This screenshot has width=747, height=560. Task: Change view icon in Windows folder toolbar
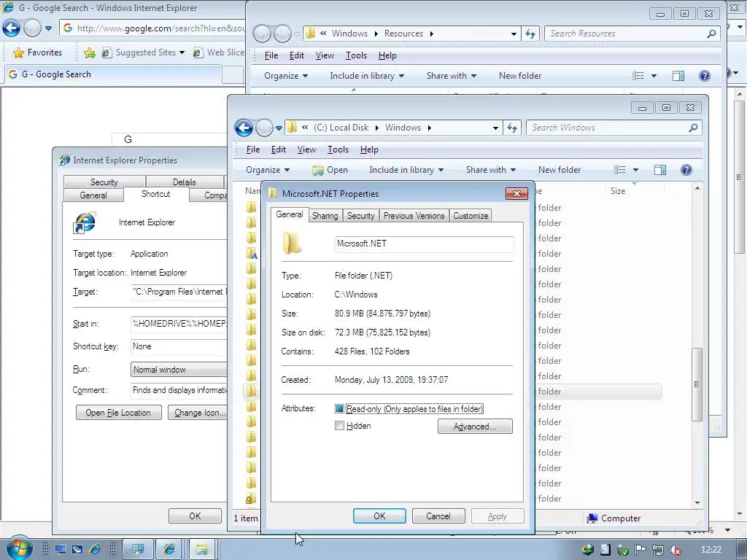620,170
